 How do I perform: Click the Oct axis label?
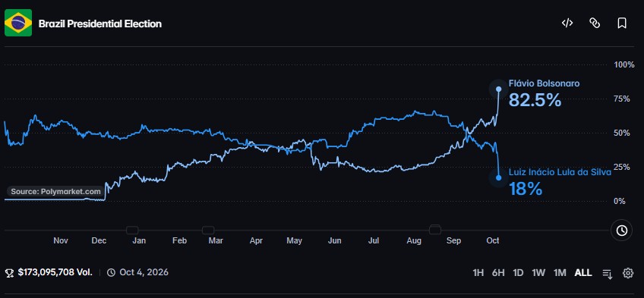(x=492, y=241)
